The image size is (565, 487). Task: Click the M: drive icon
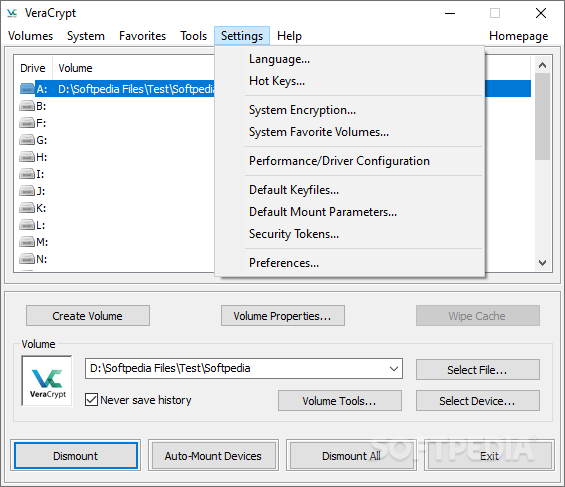[x=27, y=242]
